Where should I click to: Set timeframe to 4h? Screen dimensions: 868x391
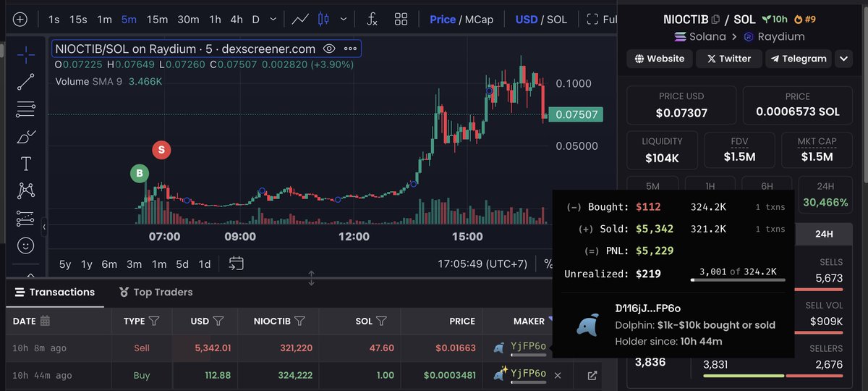pyautogui.click(x=237, y=20)
